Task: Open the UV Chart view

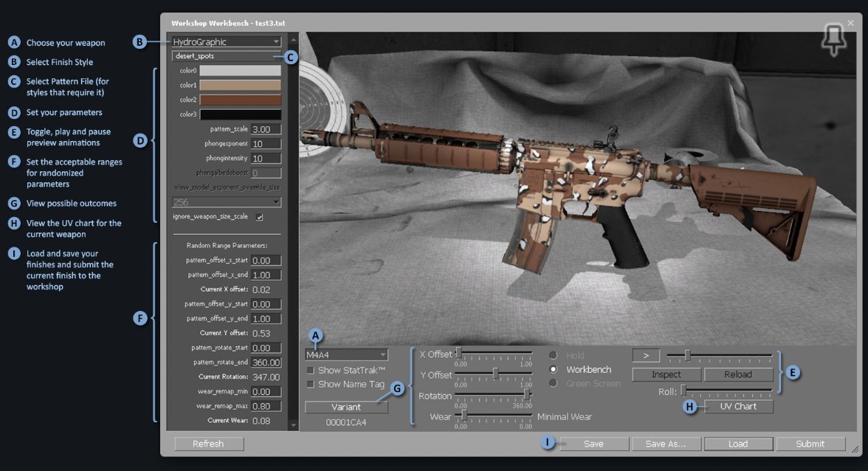Action: 738,406
